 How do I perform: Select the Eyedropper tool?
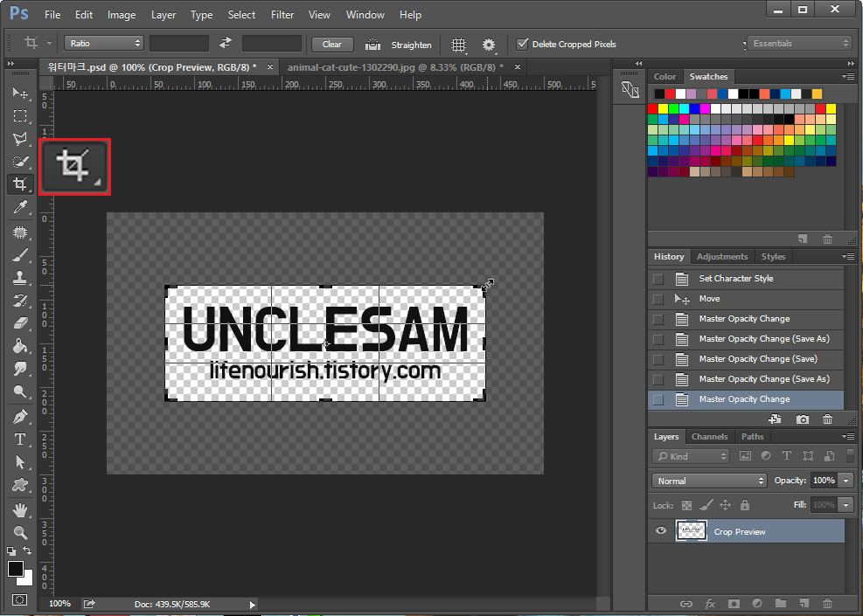pyautogui.click(x=20, y=207)
